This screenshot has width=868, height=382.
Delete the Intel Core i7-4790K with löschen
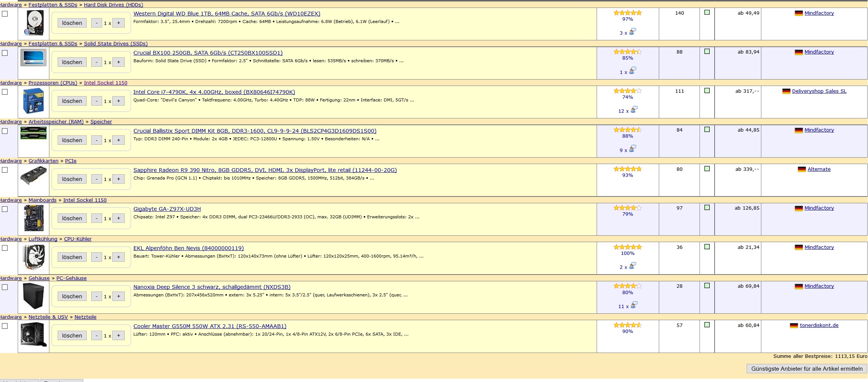click(x=72, y=101)
